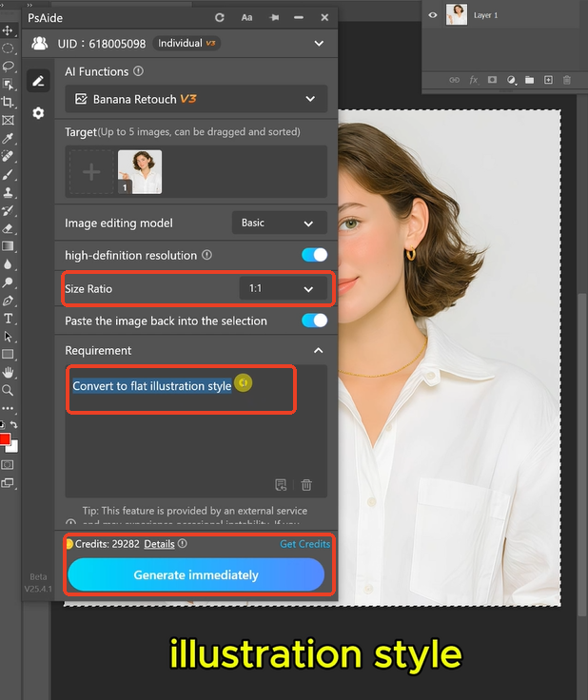
Task: Open PsAide settings gear tab
Action: [38, 113]
